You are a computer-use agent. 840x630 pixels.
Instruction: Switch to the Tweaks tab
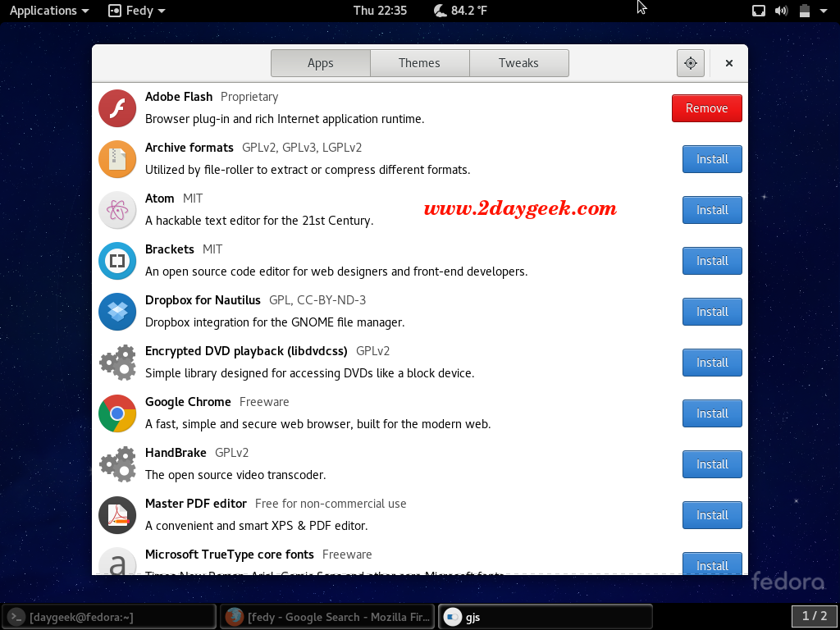[518, 63]
